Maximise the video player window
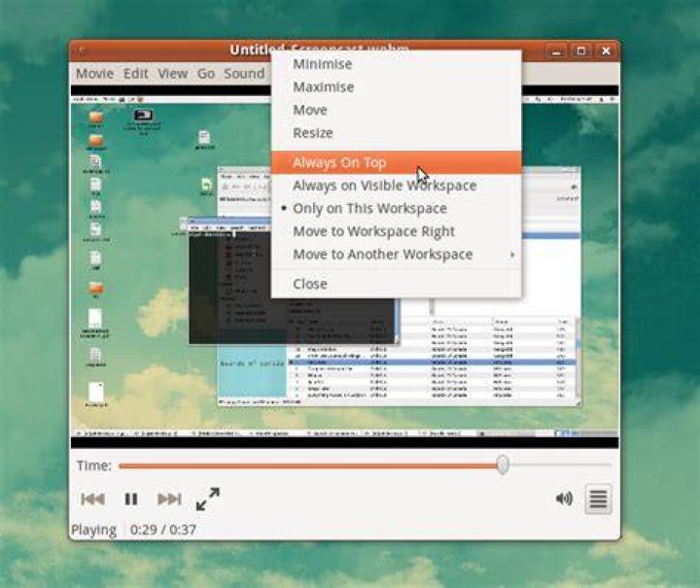This screenshot has width=700, height=588. (580, 51)
